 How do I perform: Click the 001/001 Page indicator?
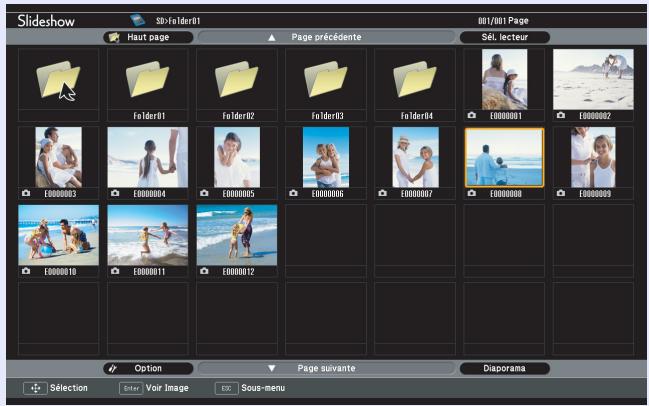(x=503, y=21)
